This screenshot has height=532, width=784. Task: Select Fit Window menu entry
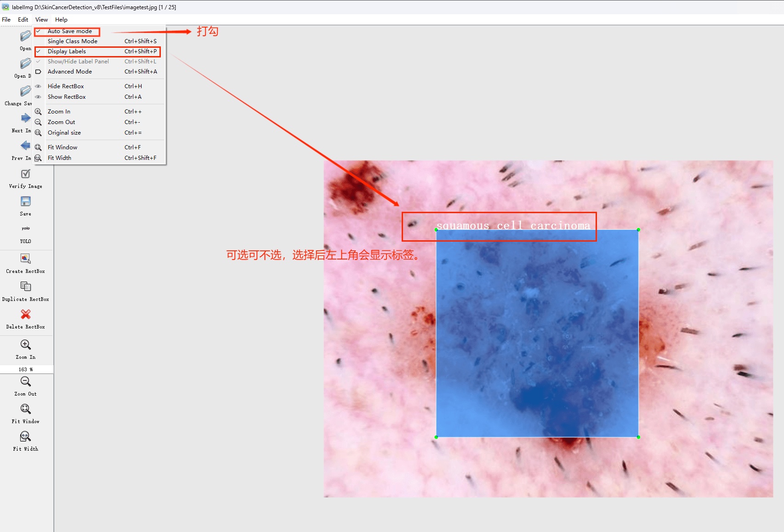100,147
